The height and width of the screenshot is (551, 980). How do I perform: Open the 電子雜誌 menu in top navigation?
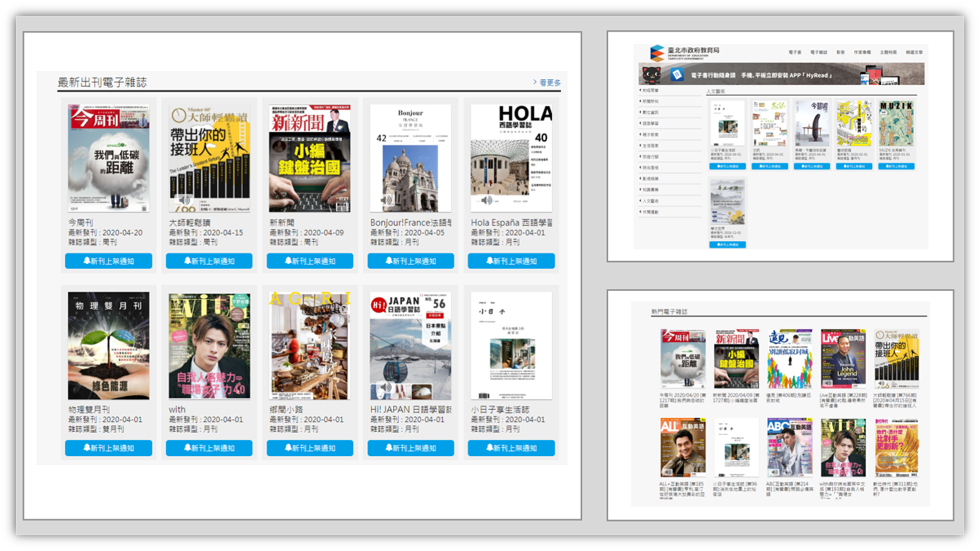point(818,52)
